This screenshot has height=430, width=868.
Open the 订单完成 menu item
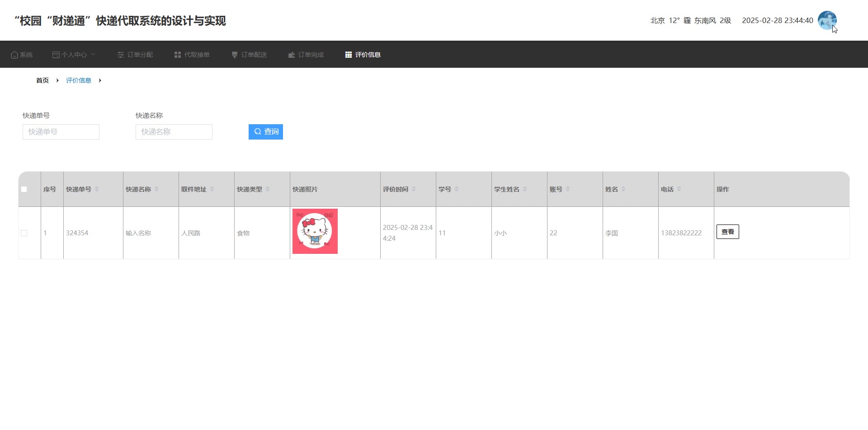pos(311,55)
